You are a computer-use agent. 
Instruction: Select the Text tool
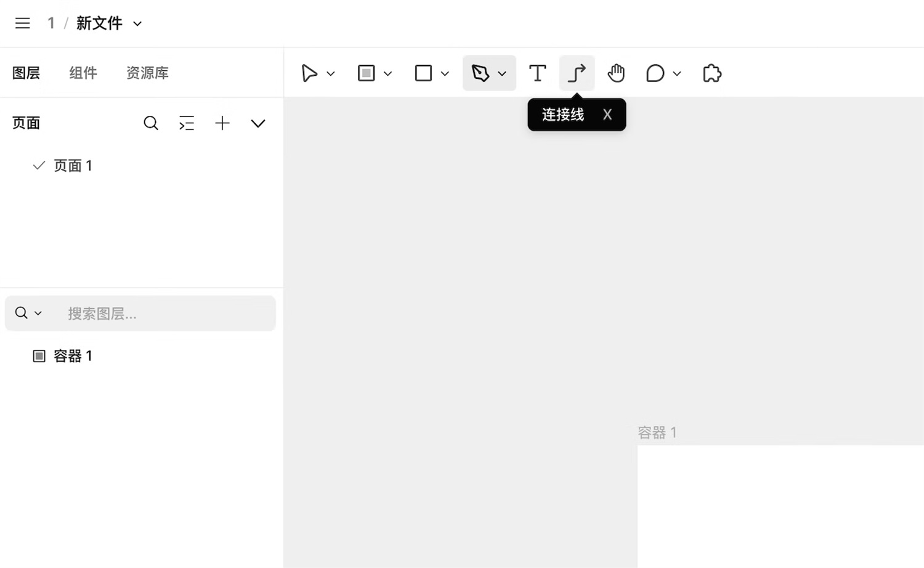click(x=538, y=73)
